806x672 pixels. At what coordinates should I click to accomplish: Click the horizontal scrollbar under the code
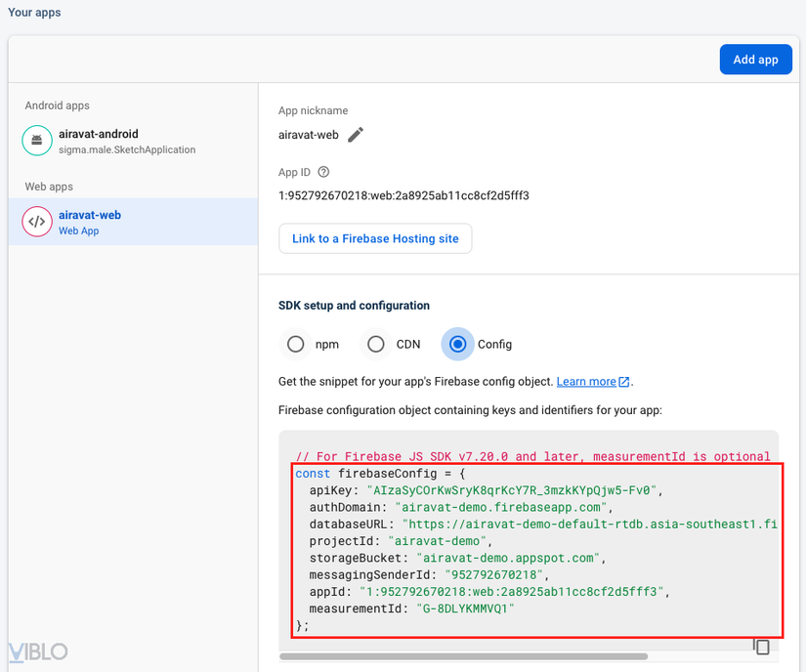coord(464,656)
